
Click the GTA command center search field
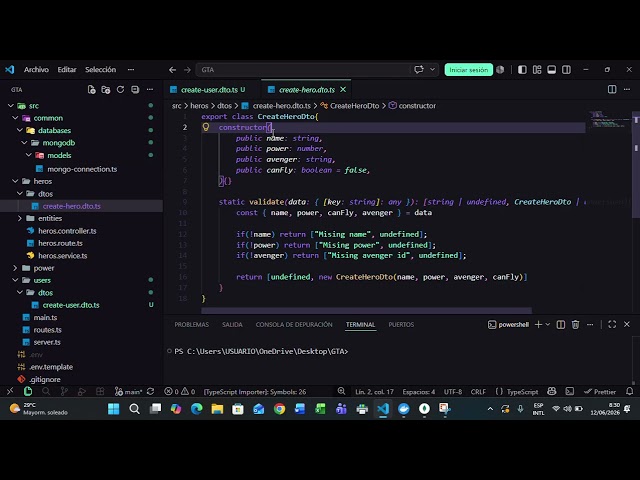coord(303,70)
